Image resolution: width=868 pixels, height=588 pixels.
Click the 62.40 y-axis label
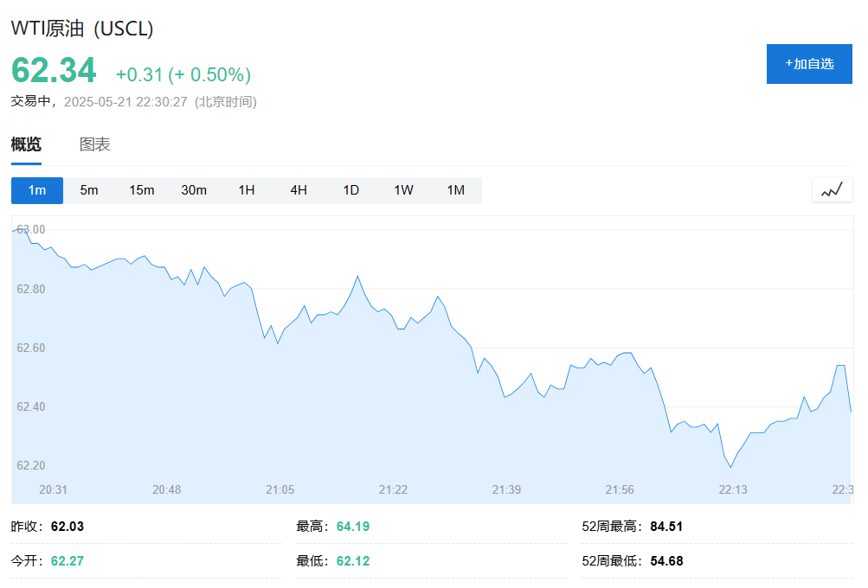[x=31, y=406]
